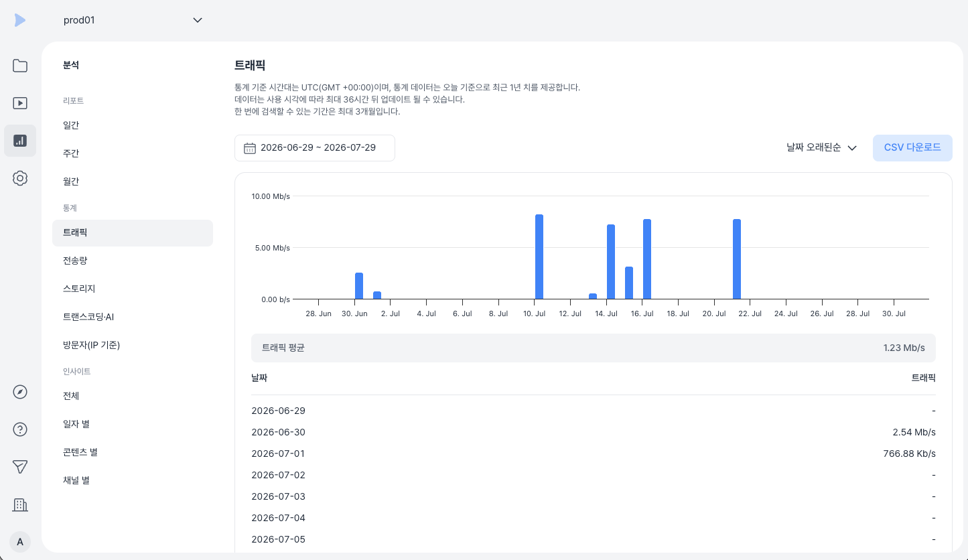968x560 pixels.
Task: Open the compass icon in the rail
Action: [x=20, y=393]
